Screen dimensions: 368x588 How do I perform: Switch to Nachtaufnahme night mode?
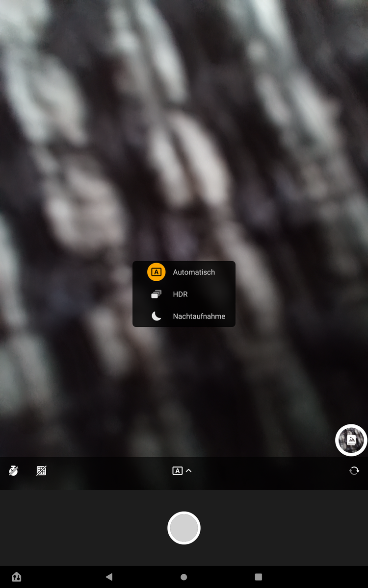coord(184,316)
